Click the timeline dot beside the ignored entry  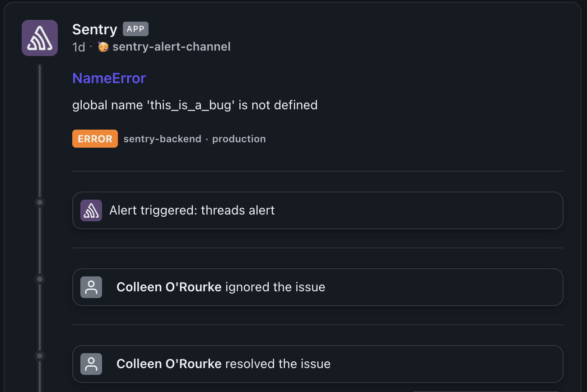click(40, 279)
